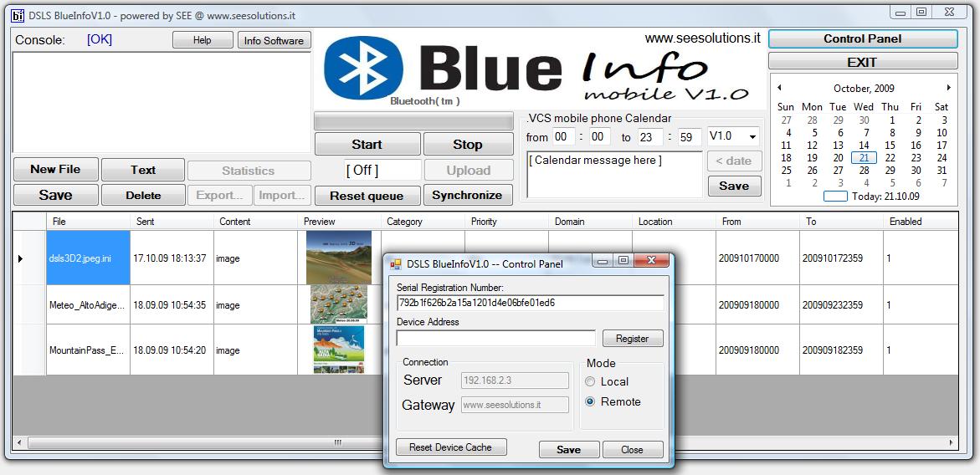980x475 pixels.
Task: Click the calendar 'to' minutes field 59
Action: coord(690,136)
